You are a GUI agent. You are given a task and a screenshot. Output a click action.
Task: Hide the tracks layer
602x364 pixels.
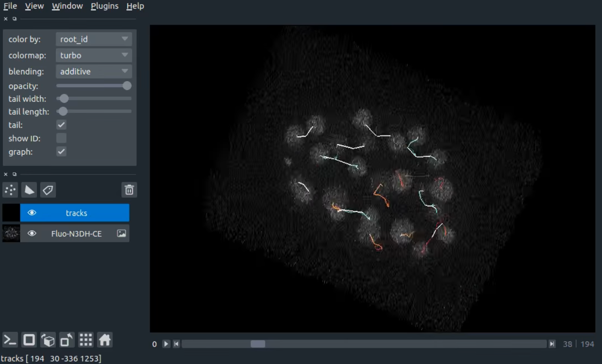(x=32, y=213)
